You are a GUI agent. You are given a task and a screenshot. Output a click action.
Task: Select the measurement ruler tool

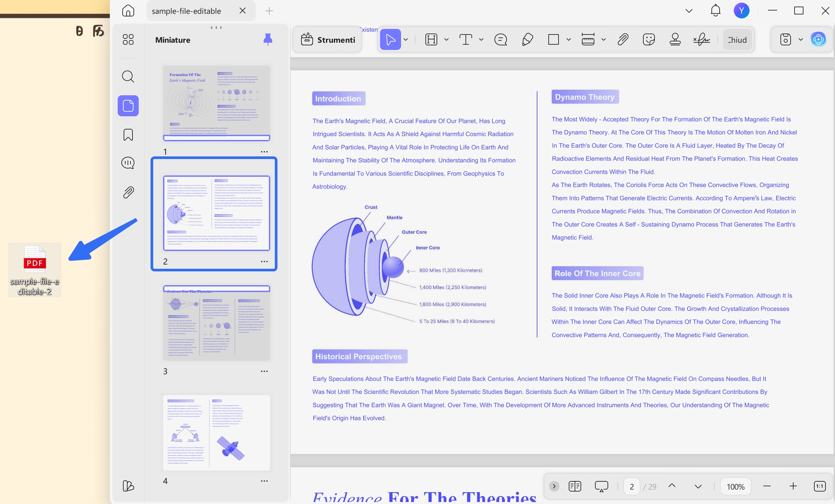coord(588,40)
